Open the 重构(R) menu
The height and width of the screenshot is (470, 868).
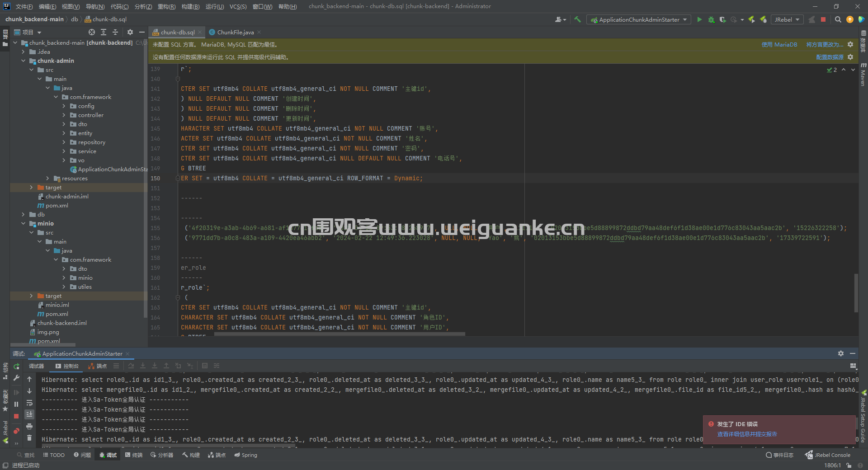click(166, 6)
